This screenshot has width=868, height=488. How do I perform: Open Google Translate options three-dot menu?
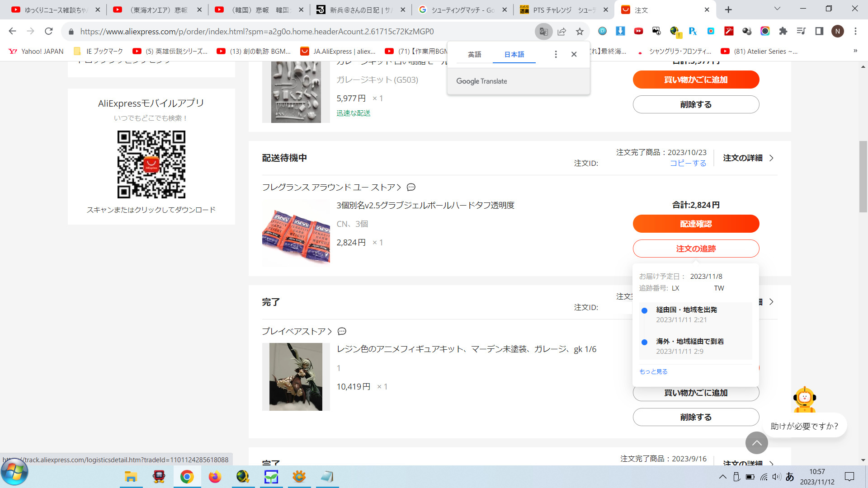coord(556,54)
